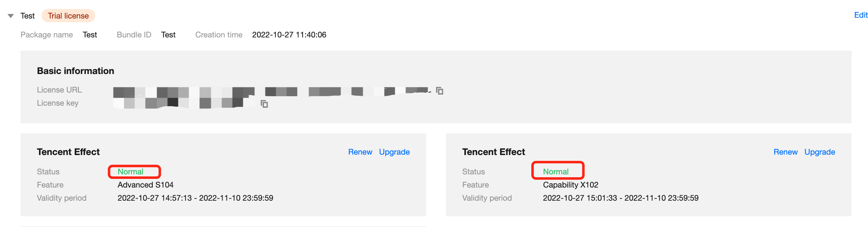Click the Trial license badge
868x227 pixels.
(68, 16)
